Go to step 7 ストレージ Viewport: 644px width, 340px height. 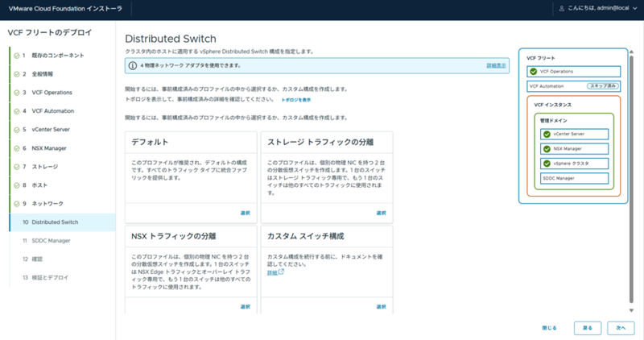45,167
